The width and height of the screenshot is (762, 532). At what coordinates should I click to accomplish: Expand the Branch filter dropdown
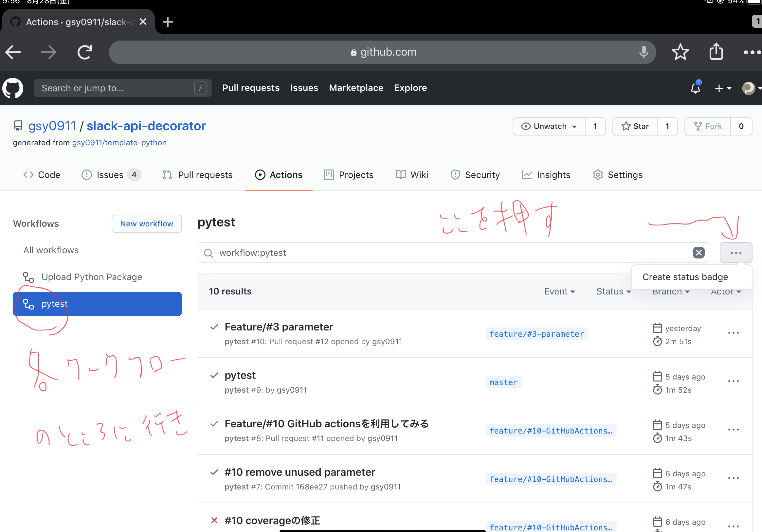(x=670, y=291)
